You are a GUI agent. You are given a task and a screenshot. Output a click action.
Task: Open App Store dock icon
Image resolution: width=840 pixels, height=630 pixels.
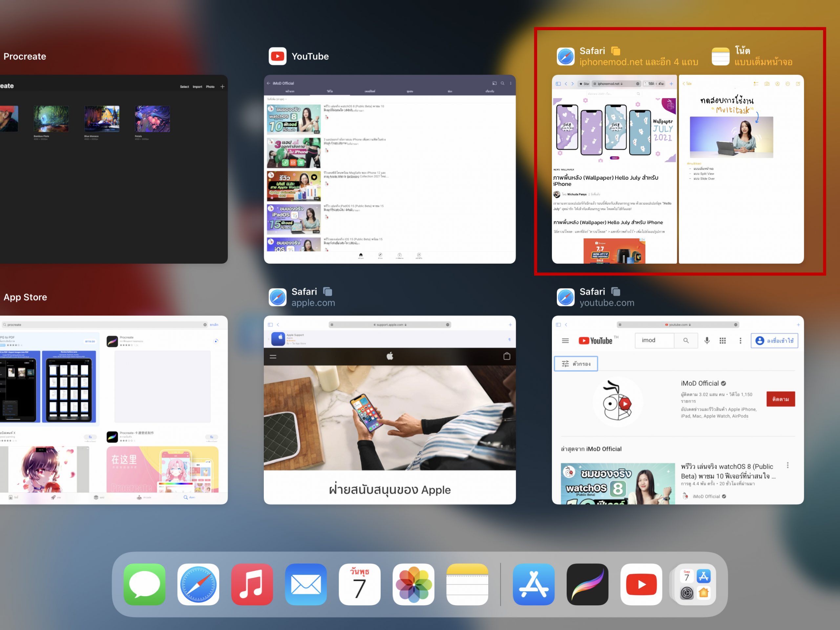534,584
